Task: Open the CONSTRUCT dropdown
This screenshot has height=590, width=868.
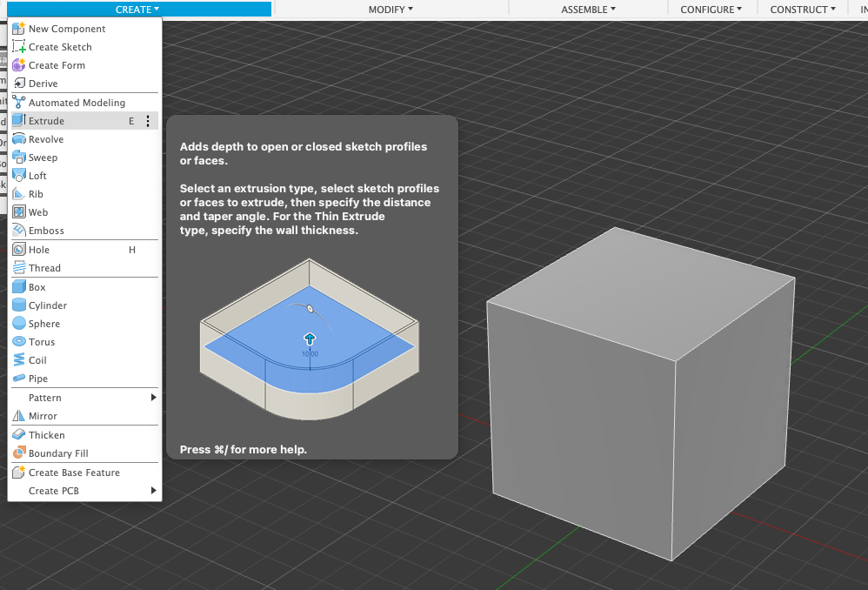Action: click(803, 10)
